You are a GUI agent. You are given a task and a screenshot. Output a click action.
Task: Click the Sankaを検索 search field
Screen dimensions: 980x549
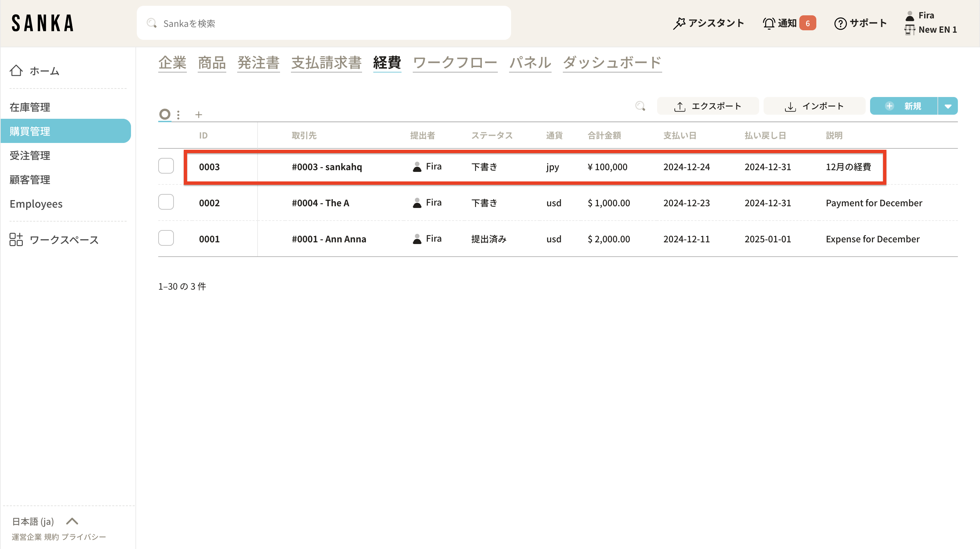[323, 23]
